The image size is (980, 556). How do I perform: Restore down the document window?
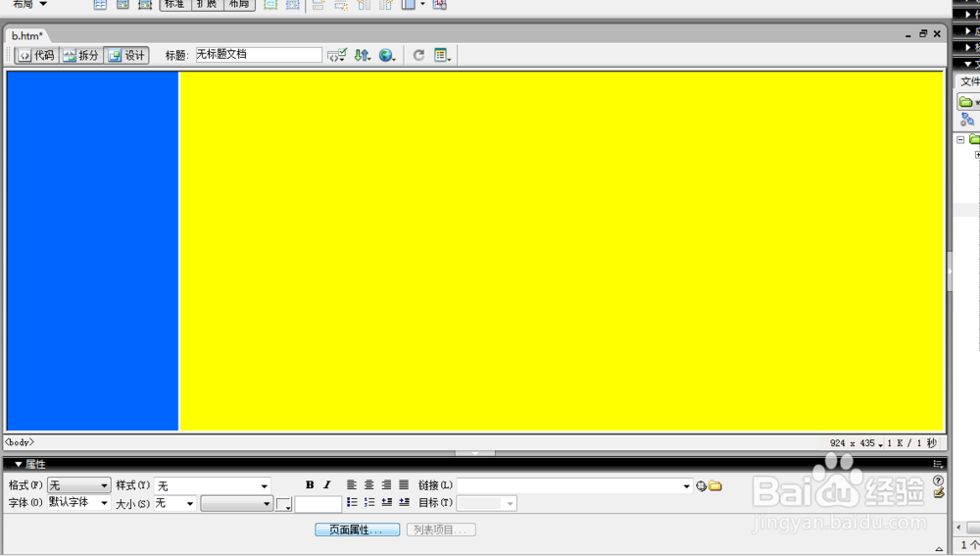click(x=923, y=33)
